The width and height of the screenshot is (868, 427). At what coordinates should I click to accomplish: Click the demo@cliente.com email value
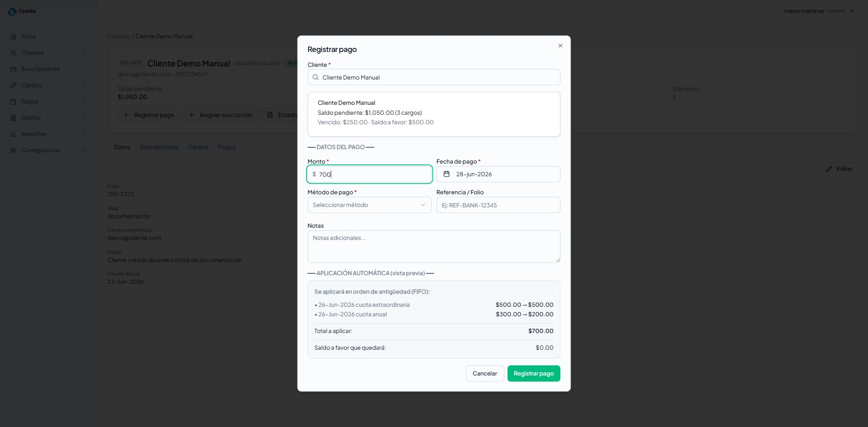(134, 238)
